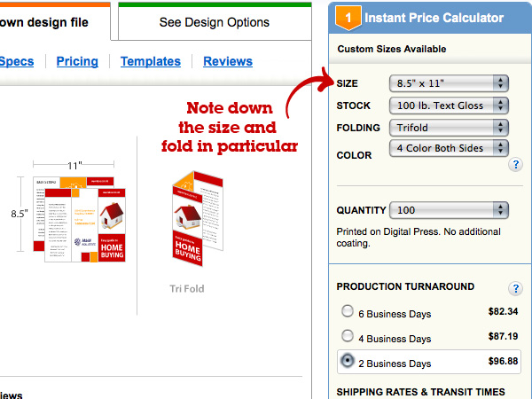Click the flat 8.5 x 11 brochure image
The image size is (532, 399).
(79, 219)
